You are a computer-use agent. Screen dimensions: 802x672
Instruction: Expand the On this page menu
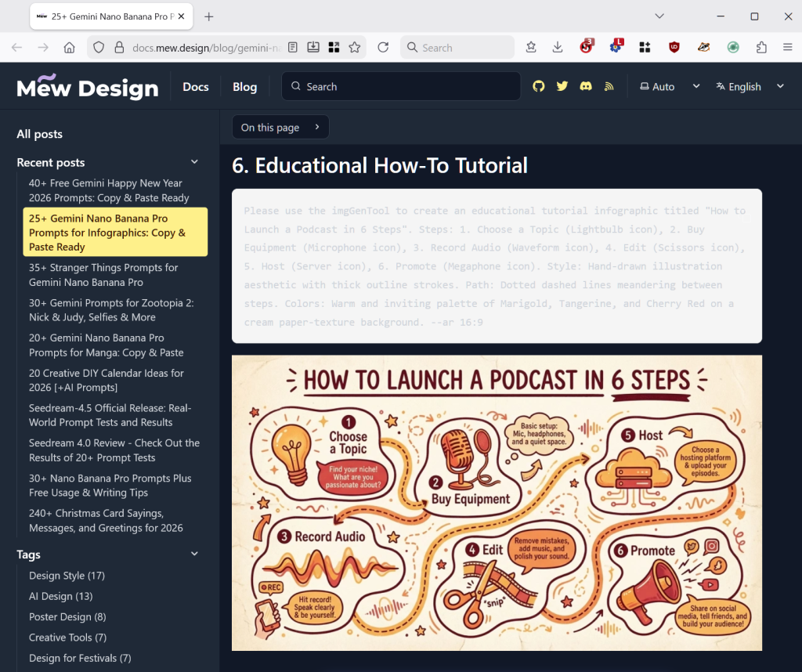[x=280, y=127]
